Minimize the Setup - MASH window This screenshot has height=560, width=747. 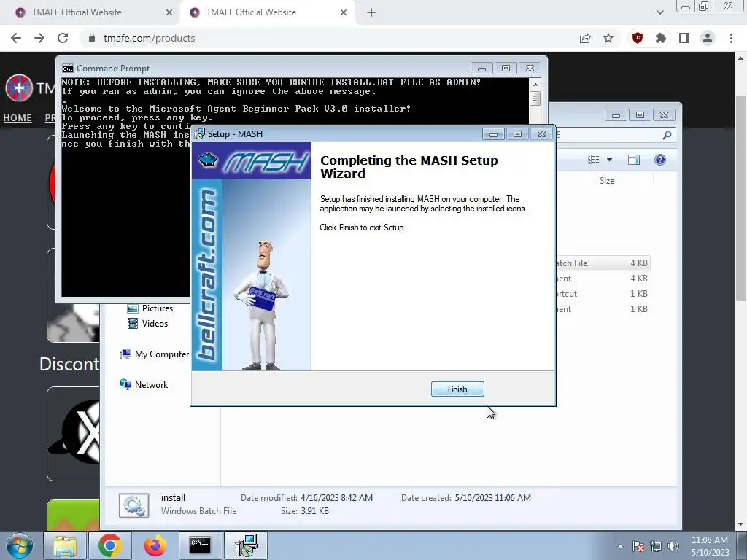click(493, 134)
